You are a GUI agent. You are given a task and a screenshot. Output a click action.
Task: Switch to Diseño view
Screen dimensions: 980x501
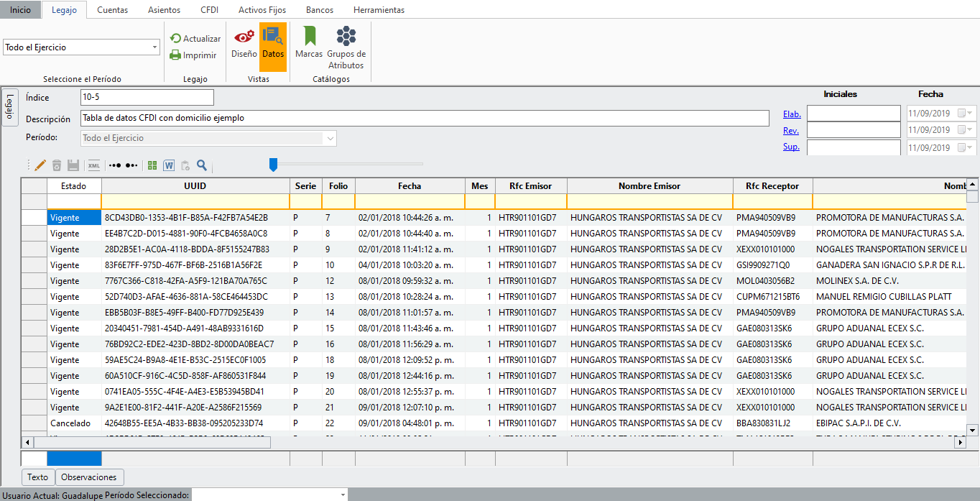tap(244, 43)
